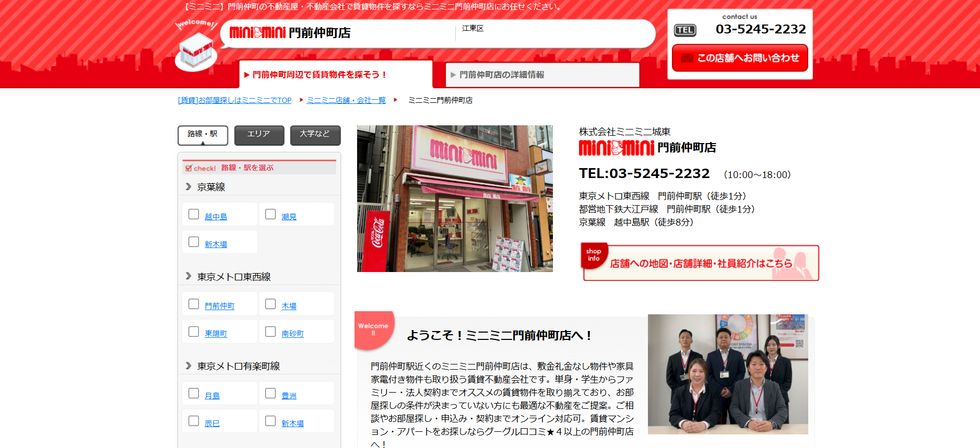Expand the 東京メトロ有楽町線 chevron
This screenshot has width=980, height=448.
coord(188,366)
